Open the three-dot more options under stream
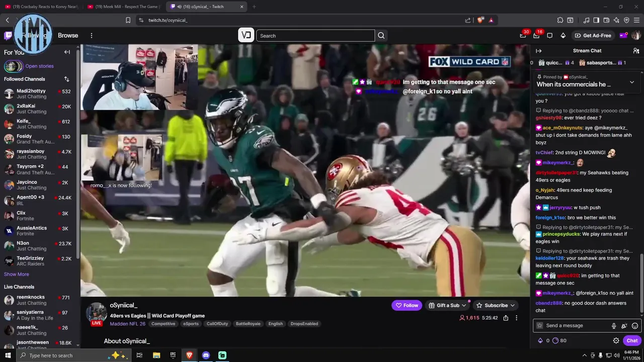Screen dimensions: 644x362 (516, 318)
